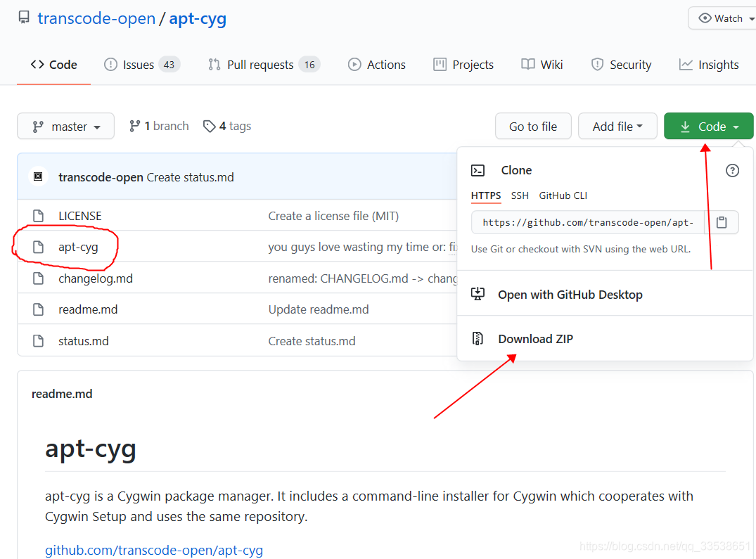Image resolution: width=756 pixels, height=559 pixels.
Task: Click the download arrow in Code button
Action: 685,127
